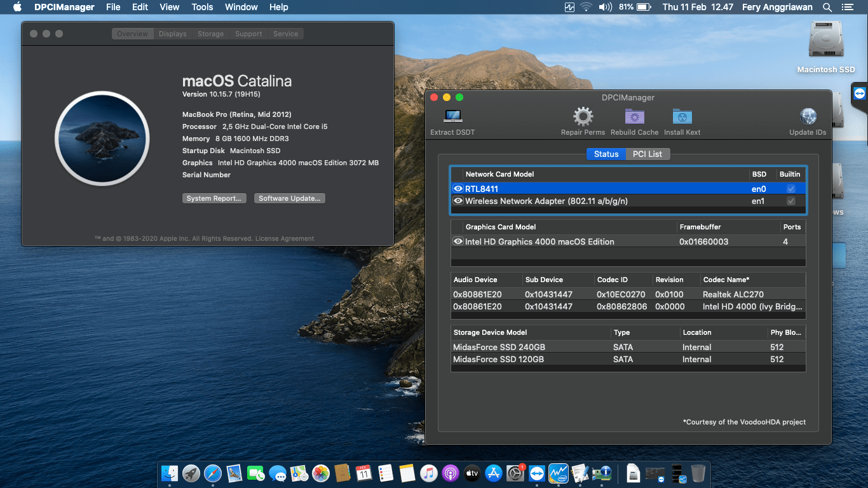
Task: Click the Rebuild Cache toolbar icon
Action: (x=634, y=116)
